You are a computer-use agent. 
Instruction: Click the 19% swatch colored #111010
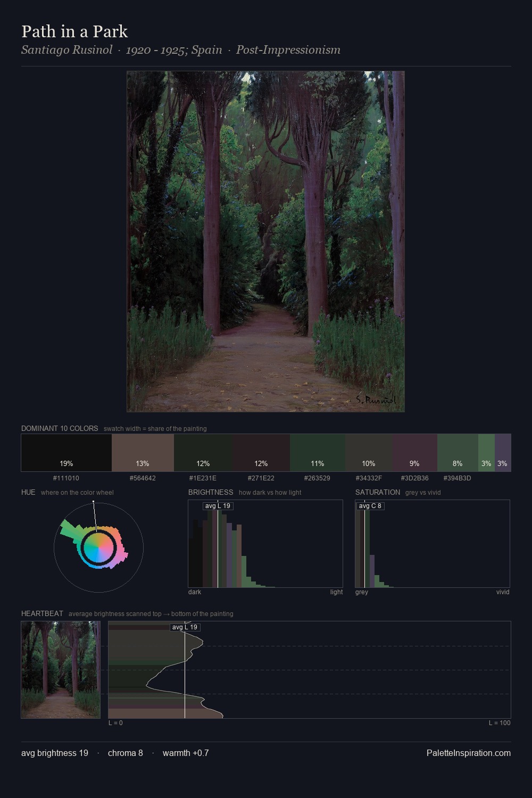point(66,453)
